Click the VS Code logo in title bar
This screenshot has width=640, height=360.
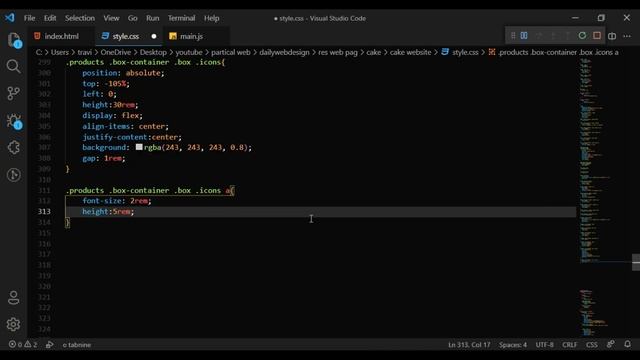[x=9, y=18]
